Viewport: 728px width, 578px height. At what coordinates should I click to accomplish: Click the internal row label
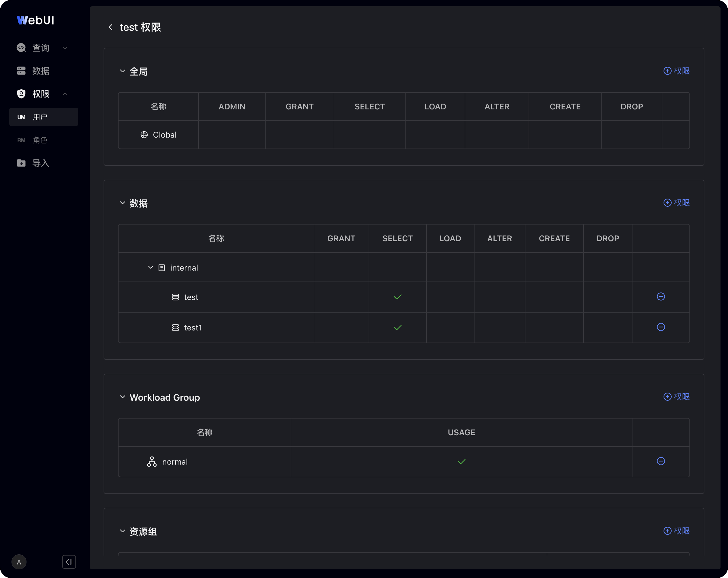pyautogui.click(x=184, y=267)
